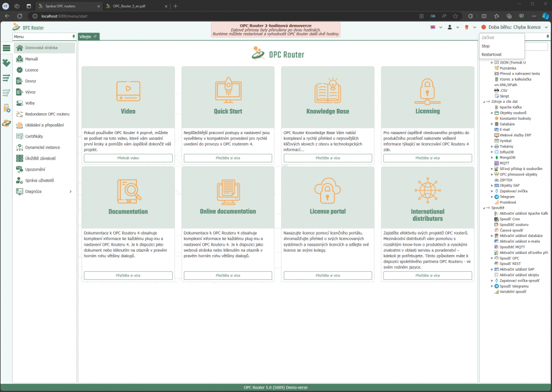Click Přečtěte si více under Online documentation
The image size is (552, 392).
[x=228, y=276]
